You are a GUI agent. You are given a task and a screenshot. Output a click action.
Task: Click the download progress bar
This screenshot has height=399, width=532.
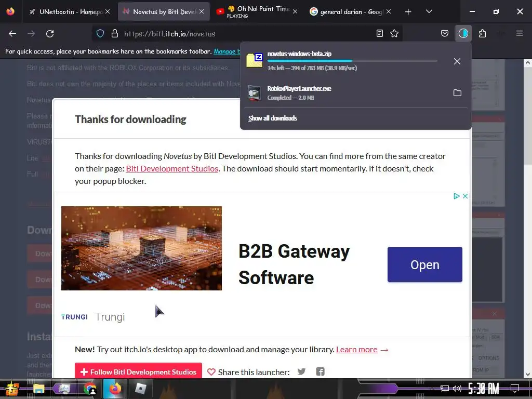tap(352, 61)
